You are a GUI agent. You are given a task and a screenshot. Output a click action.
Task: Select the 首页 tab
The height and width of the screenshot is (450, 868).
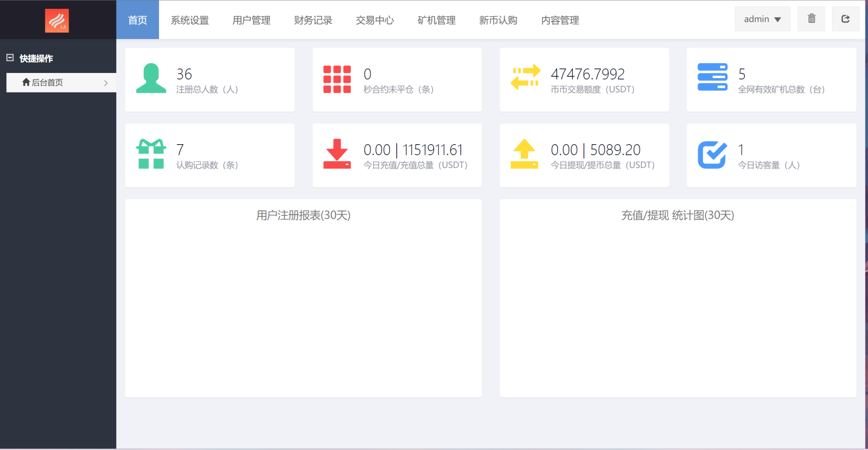pyautogui.click(x=137, y=20)
